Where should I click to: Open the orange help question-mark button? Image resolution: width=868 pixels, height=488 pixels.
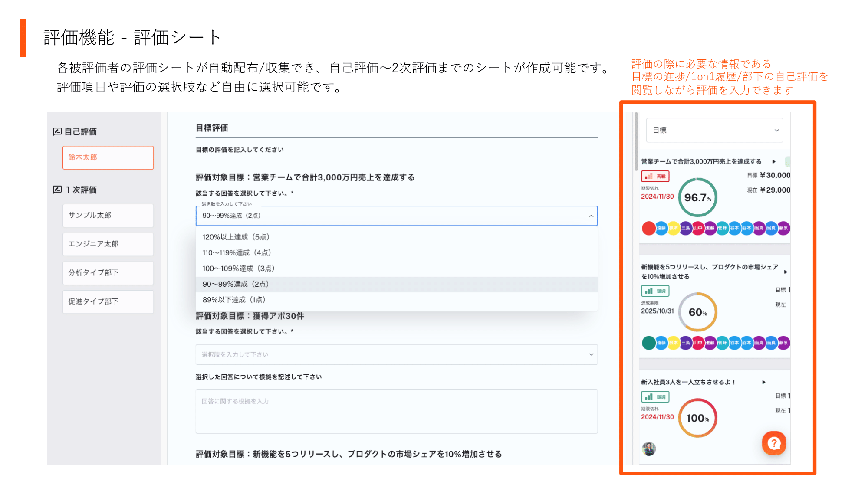pyautogui.click(x=774, y=443)
